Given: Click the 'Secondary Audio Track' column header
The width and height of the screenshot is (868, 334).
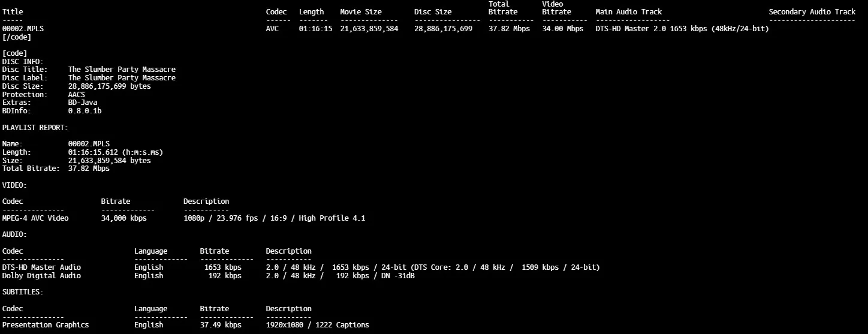Looking at the screenshot, I should [x=812, y=12].
